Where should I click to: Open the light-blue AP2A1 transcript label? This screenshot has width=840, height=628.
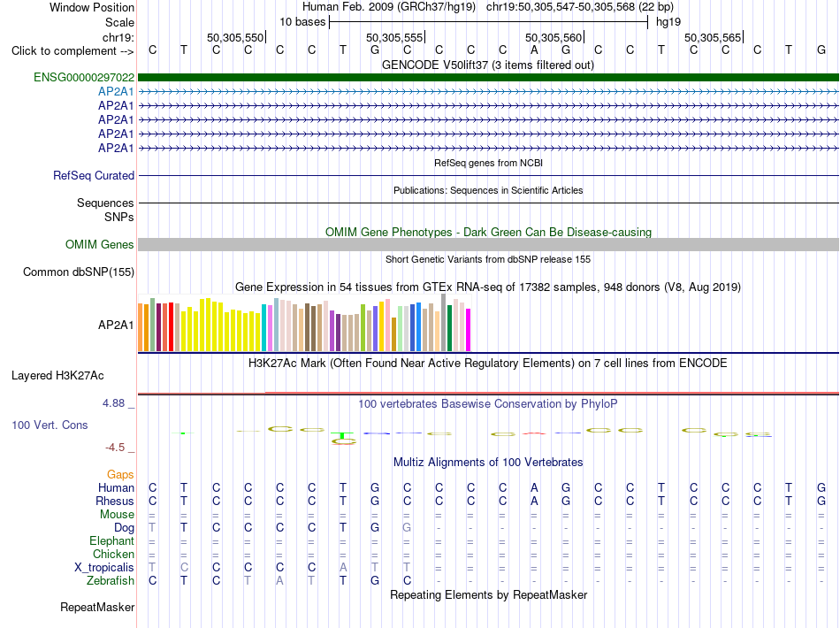(116, 92)
